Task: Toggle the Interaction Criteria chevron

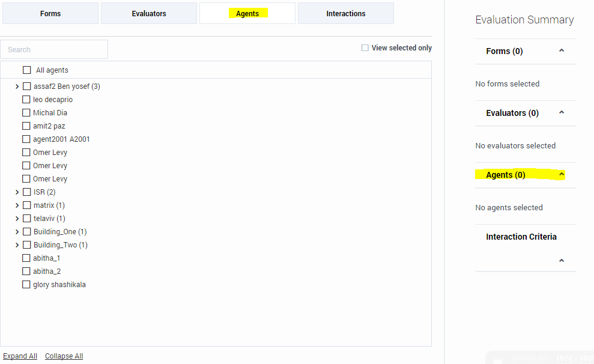Action: click(562, 261)
